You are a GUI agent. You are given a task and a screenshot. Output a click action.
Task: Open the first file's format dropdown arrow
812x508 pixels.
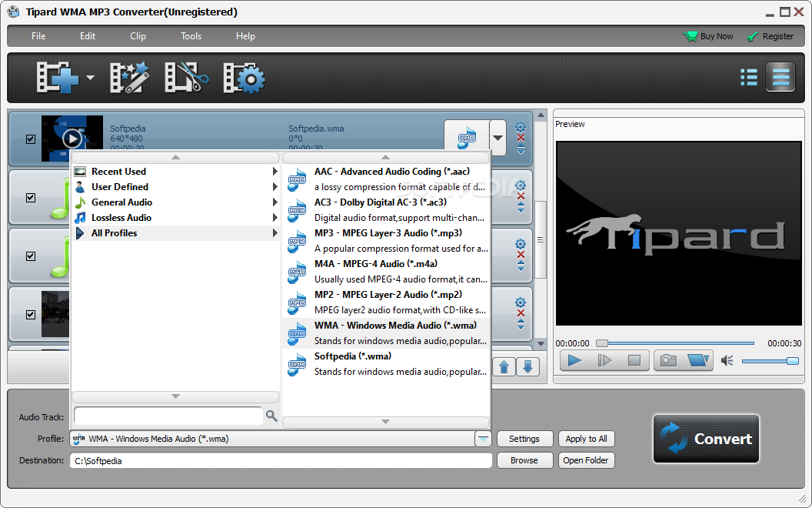(498, 137)
